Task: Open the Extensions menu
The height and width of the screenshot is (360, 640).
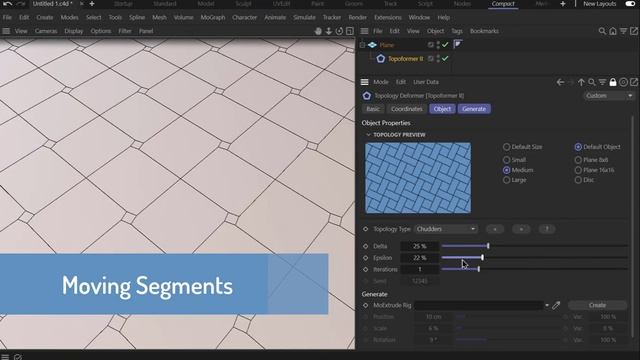Action: click(x=388, y=18)
